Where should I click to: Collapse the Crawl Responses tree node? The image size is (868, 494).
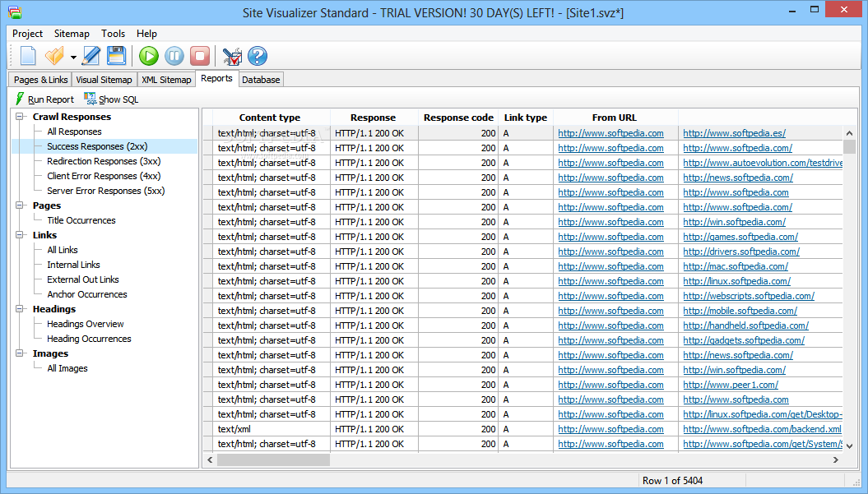coord(20,117)
